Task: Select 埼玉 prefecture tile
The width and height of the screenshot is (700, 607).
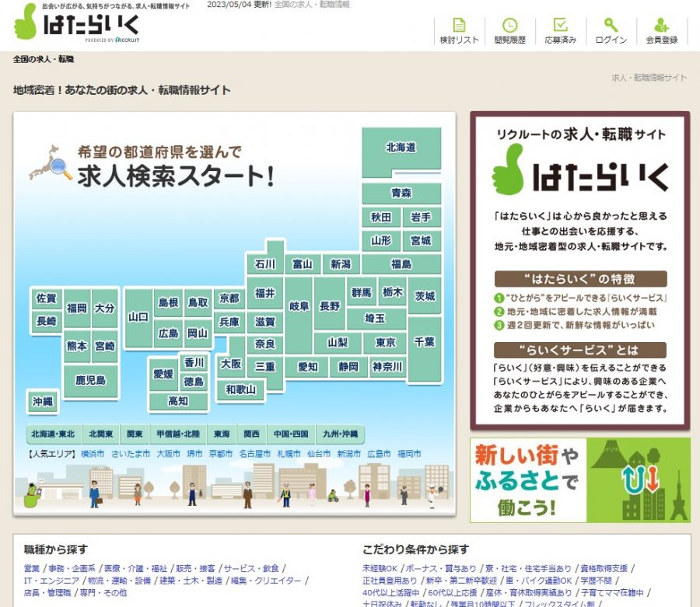Action: [375, 318]
